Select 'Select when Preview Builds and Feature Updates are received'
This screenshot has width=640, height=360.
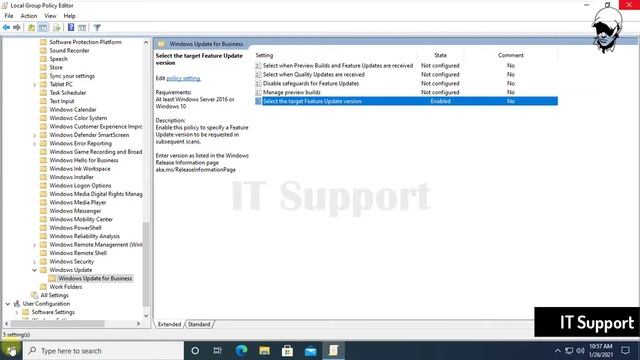pos(338,66)
